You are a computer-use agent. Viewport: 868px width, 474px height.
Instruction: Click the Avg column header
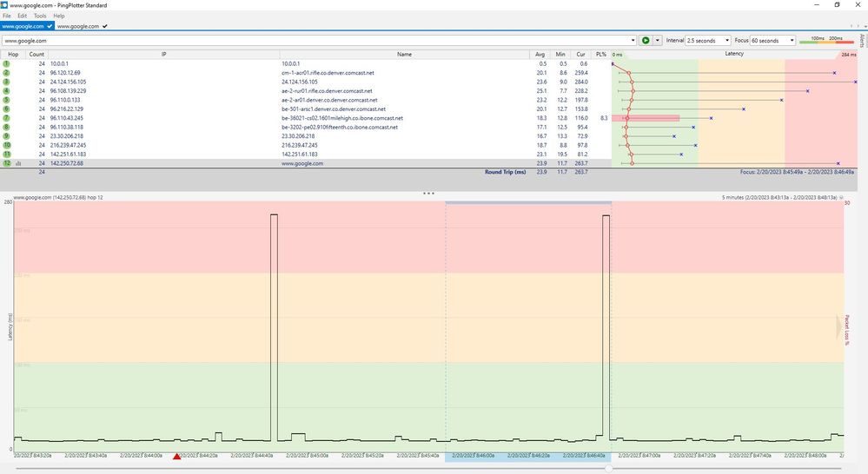point(540,54)
